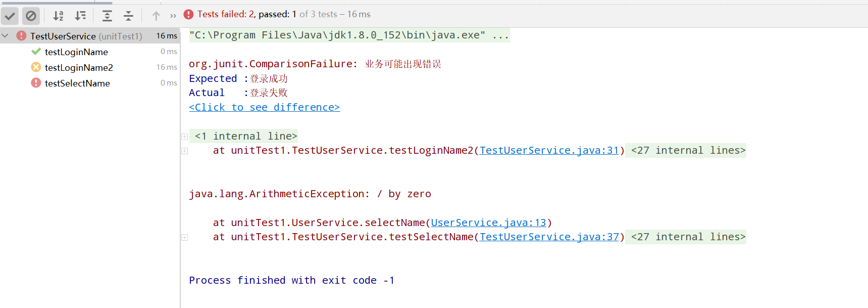Toggle the Show Passed tests checkmark button
This screenshot has height=308, width=868.
pos(10,16)
